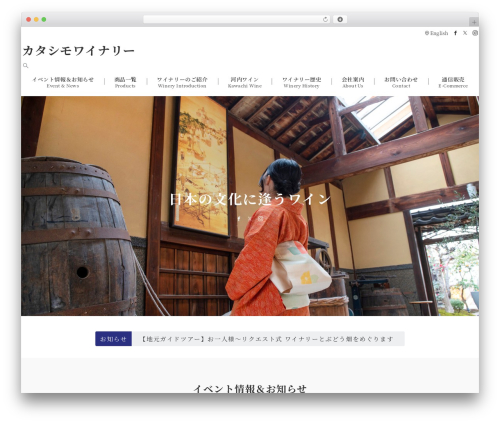Add a new browser tab
Viewport: 500px width, 423px height.
(474, 22)
